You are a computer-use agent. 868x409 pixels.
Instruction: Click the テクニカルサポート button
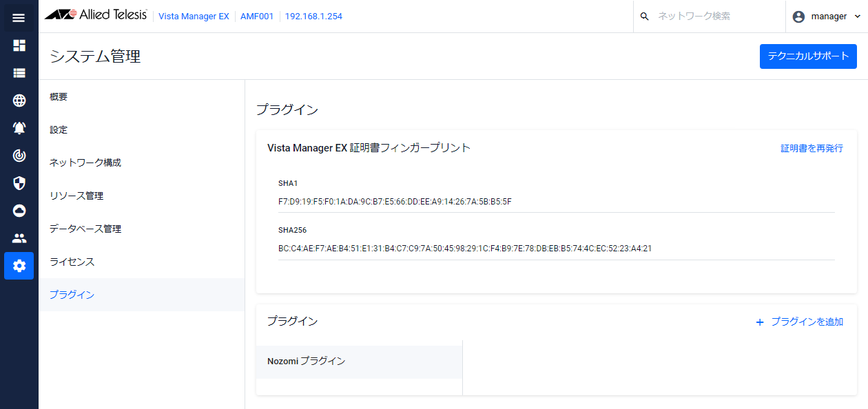pos(808,56)
